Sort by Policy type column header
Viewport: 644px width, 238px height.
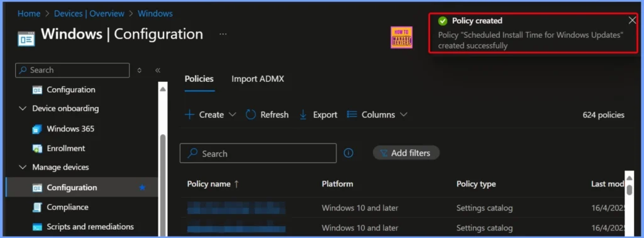click(476, 184)
